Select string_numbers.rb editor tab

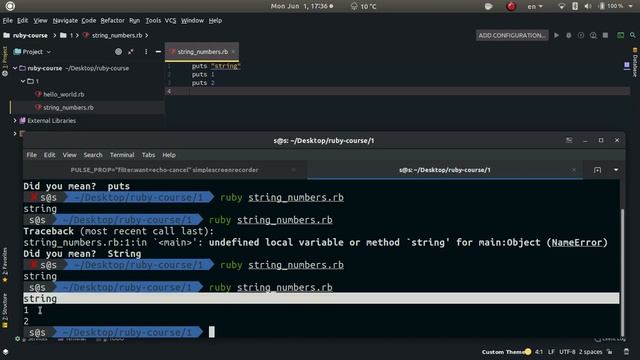click(202, 52)
